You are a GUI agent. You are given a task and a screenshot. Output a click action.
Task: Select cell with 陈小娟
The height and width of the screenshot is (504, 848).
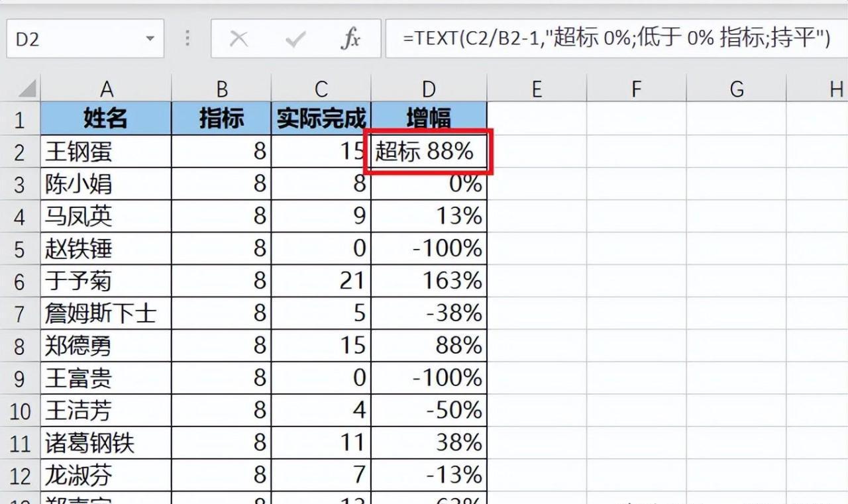pos(106,184)
